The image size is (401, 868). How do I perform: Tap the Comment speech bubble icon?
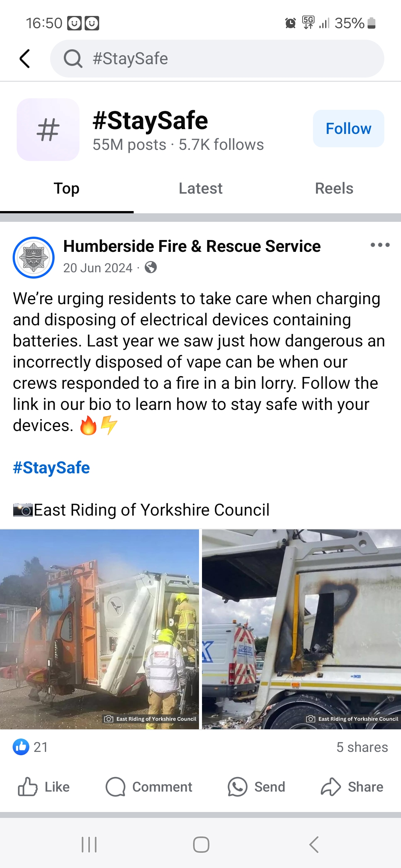(x=115, y=787)
